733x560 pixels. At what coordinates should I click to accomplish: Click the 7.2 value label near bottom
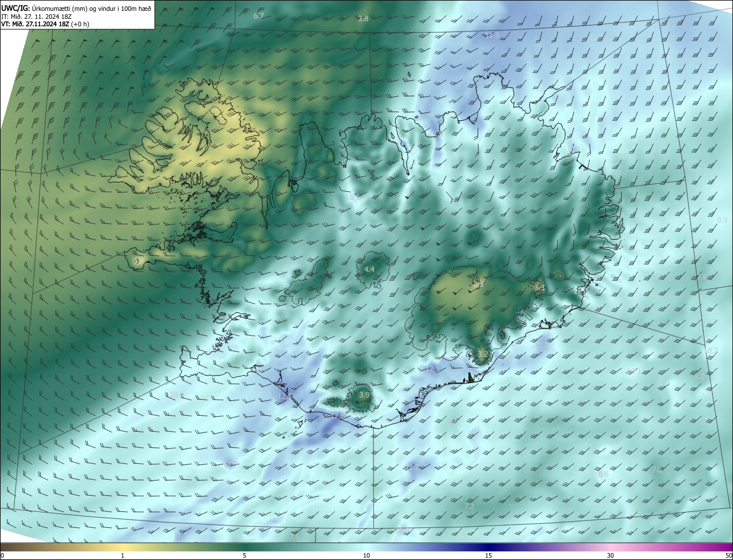point(469,507)
